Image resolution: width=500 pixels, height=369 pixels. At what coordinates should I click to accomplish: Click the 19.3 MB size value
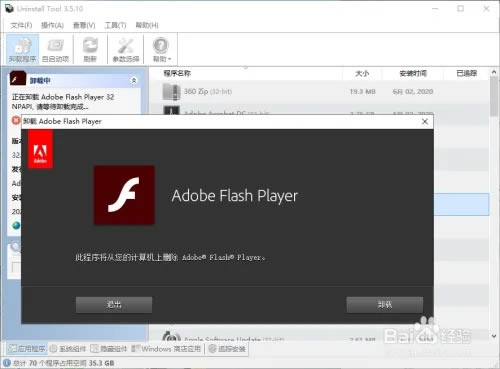[x=362, y=91]
